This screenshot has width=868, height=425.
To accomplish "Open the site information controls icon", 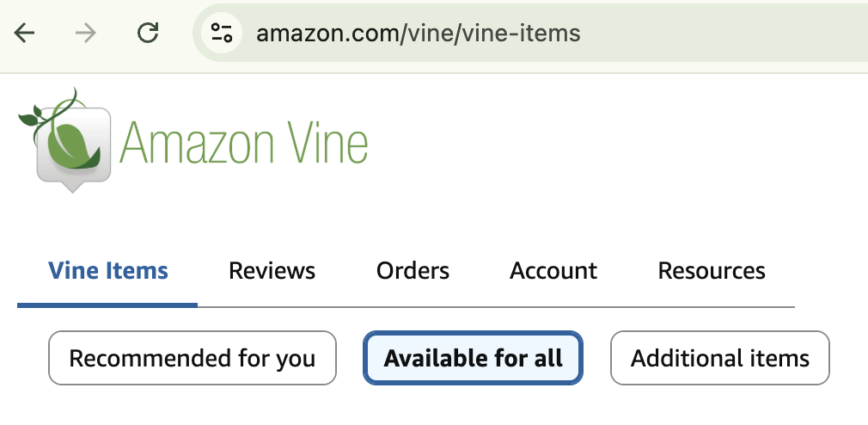I will coord(222,34).
